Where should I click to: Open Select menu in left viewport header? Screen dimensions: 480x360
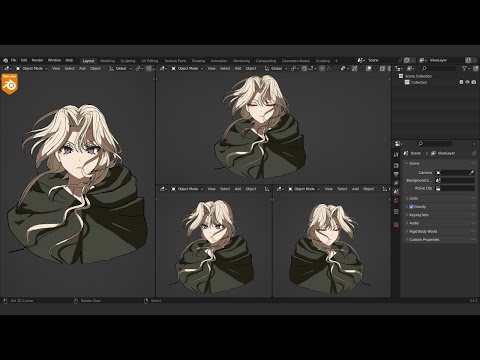pyautogui.click(x=69, y=68)
